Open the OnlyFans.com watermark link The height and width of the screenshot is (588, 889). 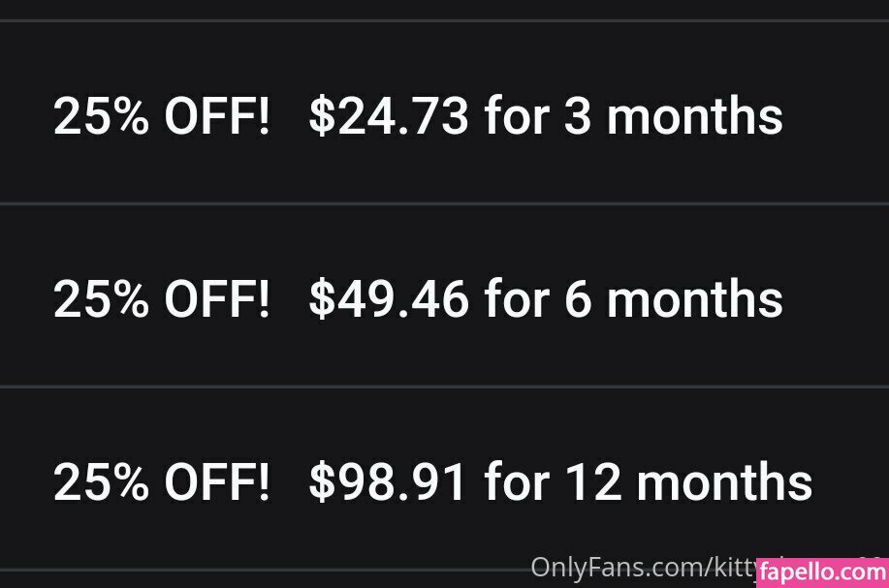640,567
